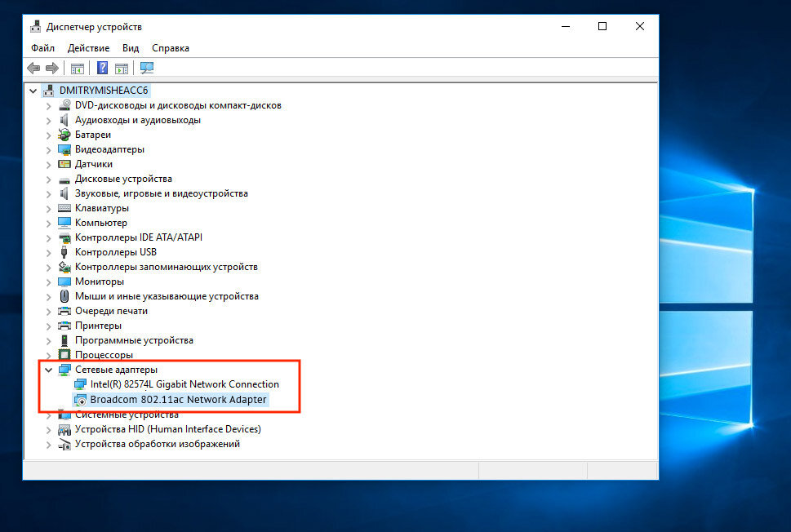Select Контроллеры запоминающих устройств label
Screen dimensions: 791x532
click(167, 267)
